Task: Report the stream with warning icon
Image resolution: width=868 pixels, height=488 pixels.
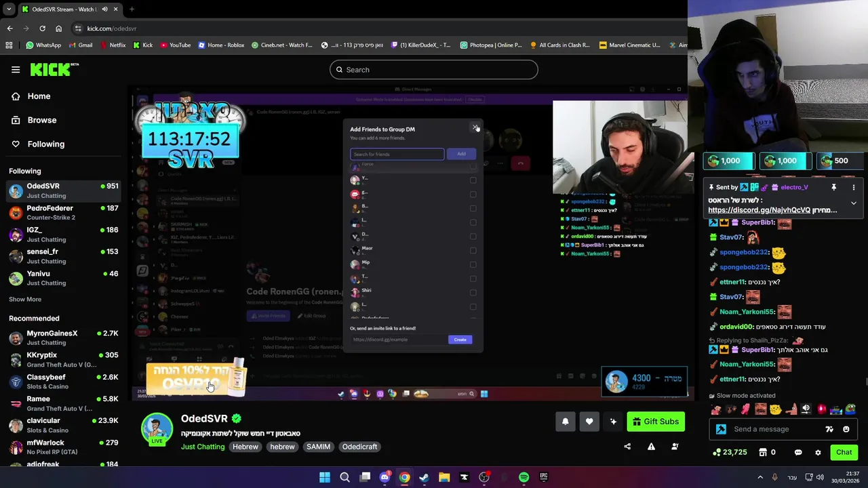Action: click(651, 447)
